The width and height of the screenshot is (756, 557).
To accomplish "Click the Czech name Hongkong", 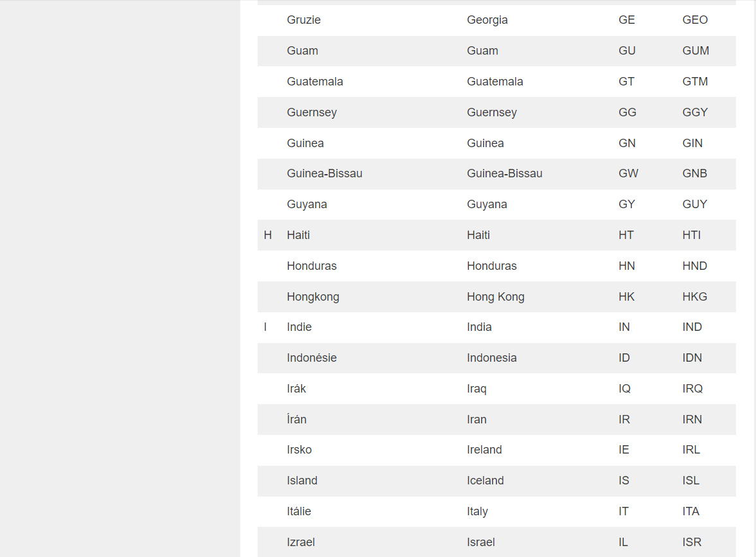I will tap(313, 297).
